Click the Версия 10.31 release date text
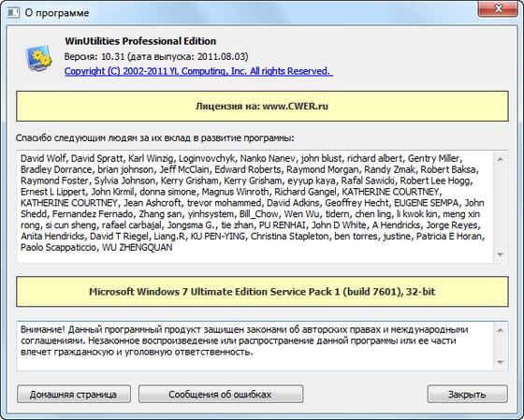This screenshot has height=420, width=524. (x=156, y=56)
